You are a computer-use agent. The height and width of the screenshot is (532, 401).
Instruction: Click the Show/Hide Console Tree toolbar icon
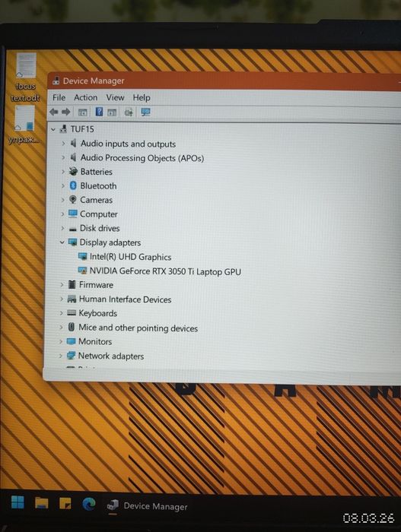pos(83,112)
